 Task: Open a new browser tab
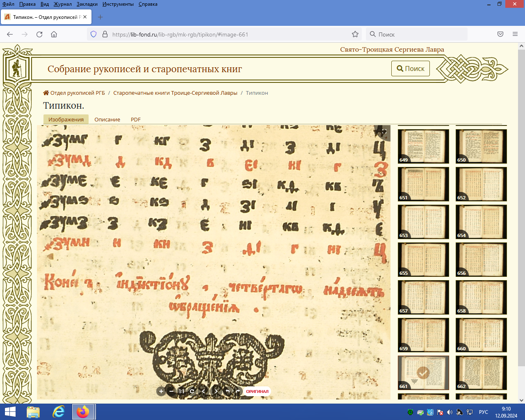pyautogui.click(x=100, y=17)
